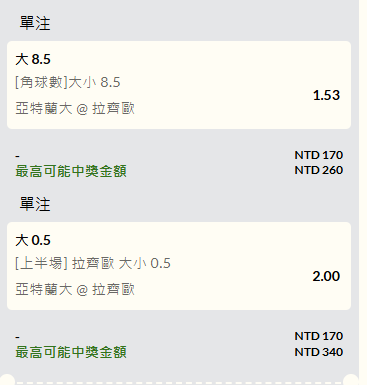Screen dimensions: 367x385
Task: Select the second 最高可能中獎金額 label
Action: (x=71, y=352)
